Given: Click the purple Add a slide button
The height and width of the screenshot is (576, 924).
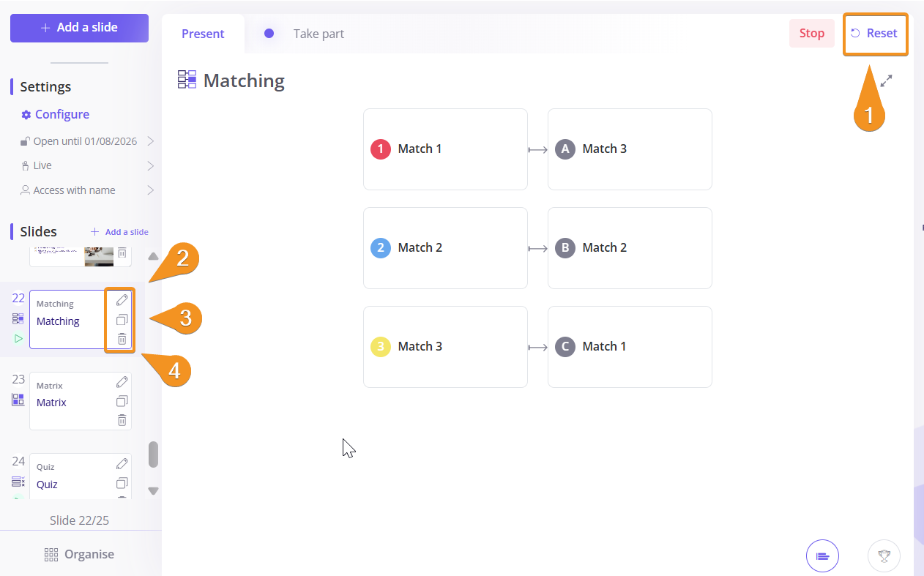Looking at the screenshot, I should pyautogui.click(x=79, y=28).
